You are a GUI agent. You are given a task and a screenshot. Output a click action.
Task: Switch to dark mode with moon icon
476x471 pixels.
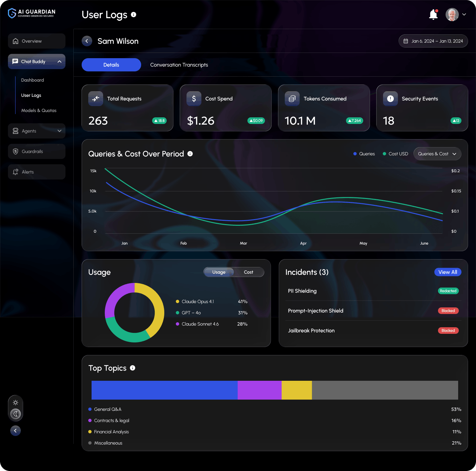point(16,414)
